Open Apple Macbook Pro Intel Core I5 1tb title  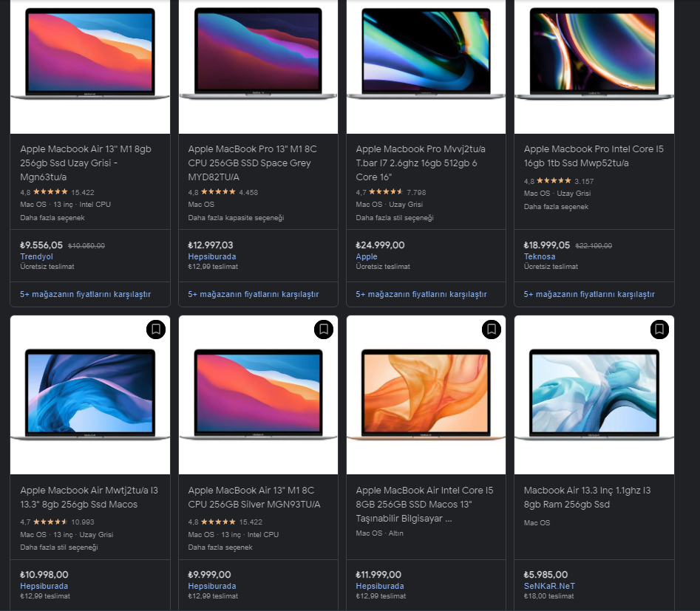point(594,156)
